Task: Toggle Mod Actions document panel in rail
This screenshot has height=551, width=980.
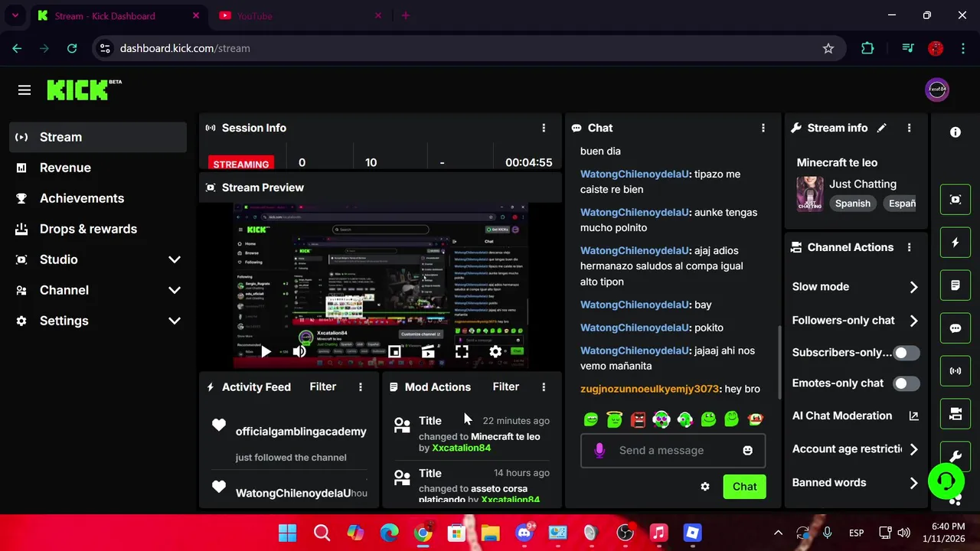Action: coord(955,285)
